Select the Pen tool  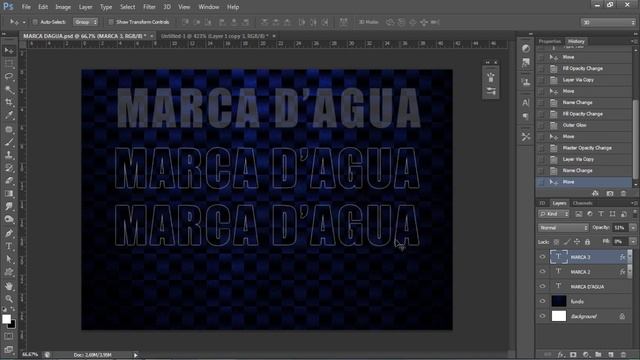tap(9, 233)
